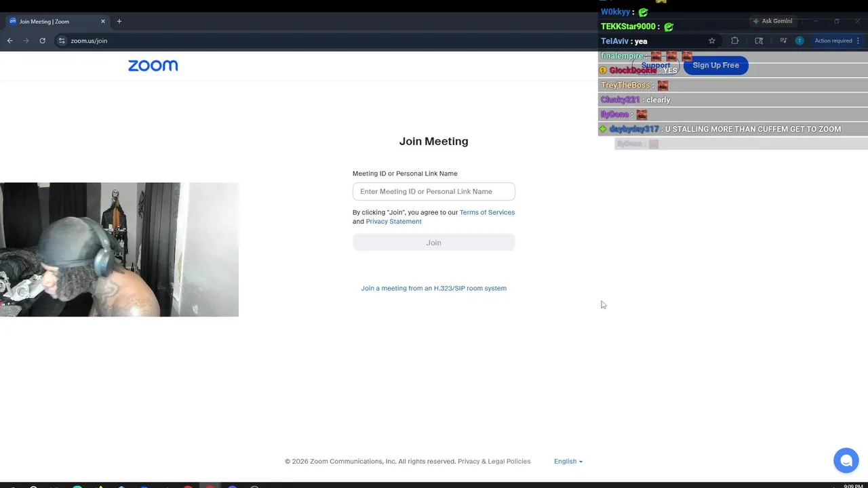Image resolution: width=868 pixels, height=488 pixels.
Task: Bookmark this page with the star icon
Action: [712, 41]
